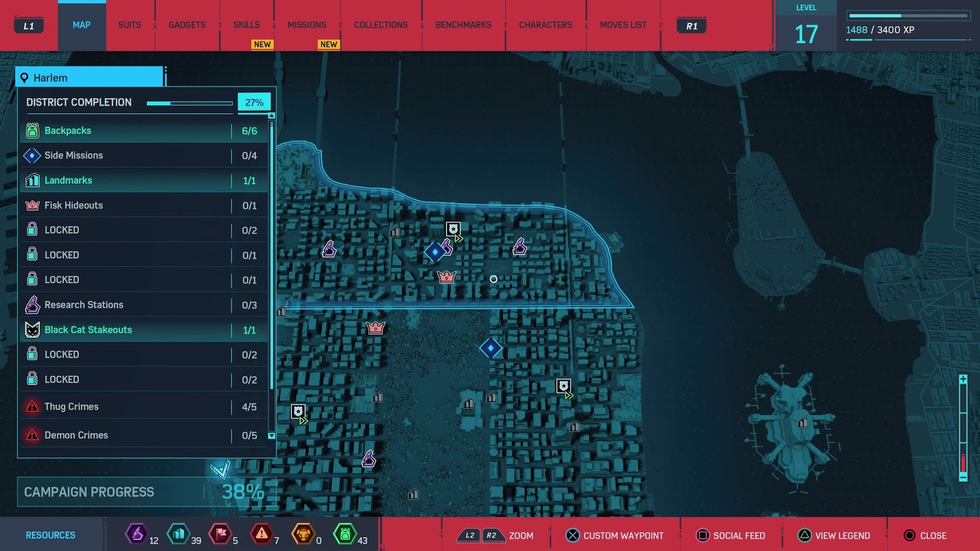980x551 pixels.
Task: Select the Black Cat Stakeouts row
Action: click(144, 330)
